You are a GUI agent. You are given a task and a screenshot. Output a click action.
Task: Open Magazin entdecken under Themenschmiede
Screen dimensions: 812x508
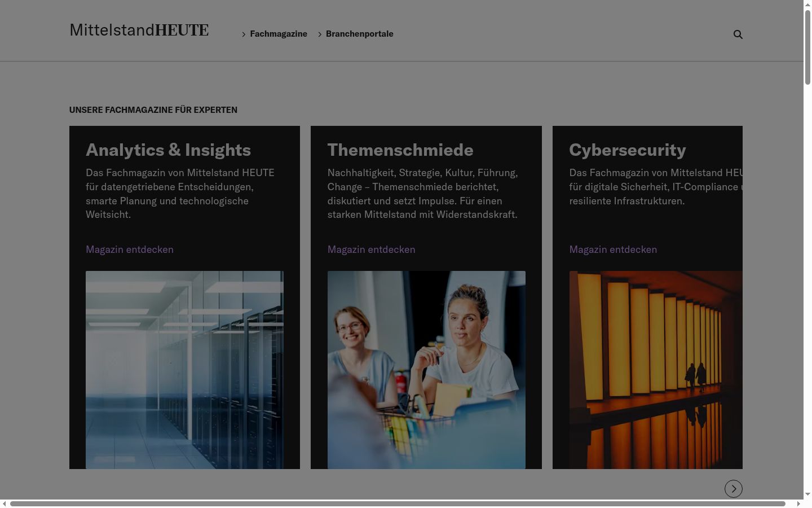[371, 249]
